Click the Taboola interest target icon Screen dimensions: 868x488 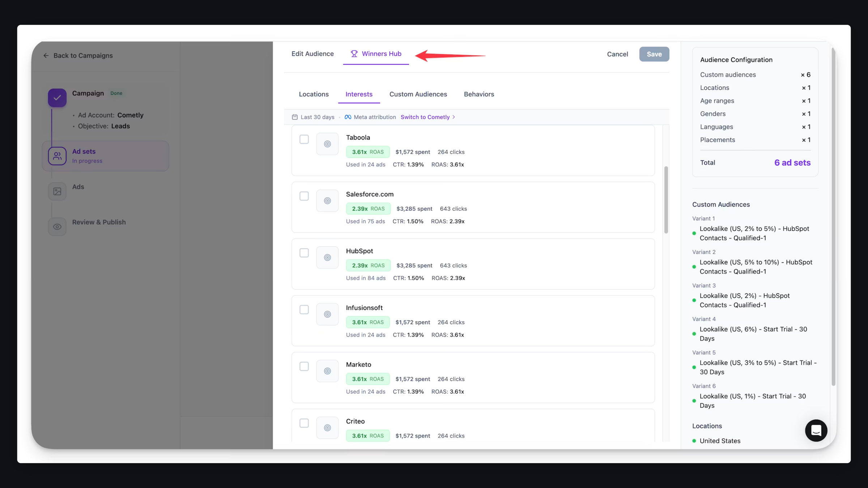[327, 144]
